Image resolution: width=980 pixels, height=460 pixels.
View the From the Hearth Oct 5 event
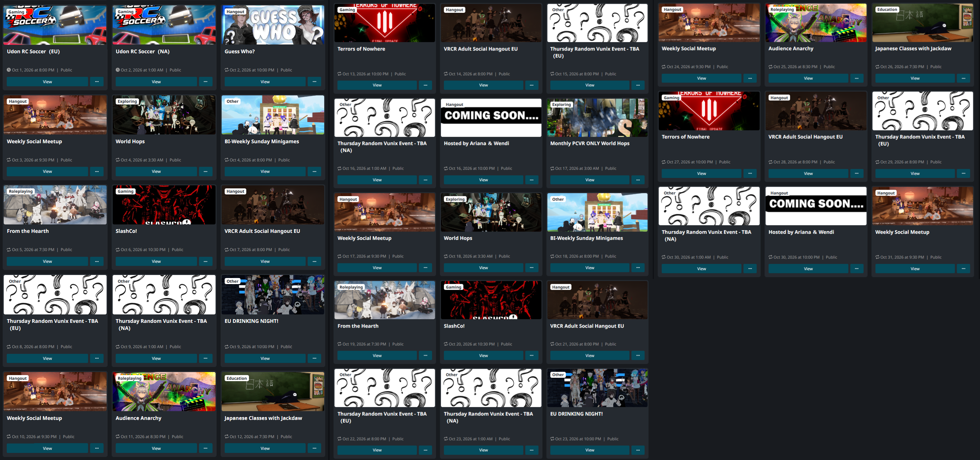pos(48,262)
